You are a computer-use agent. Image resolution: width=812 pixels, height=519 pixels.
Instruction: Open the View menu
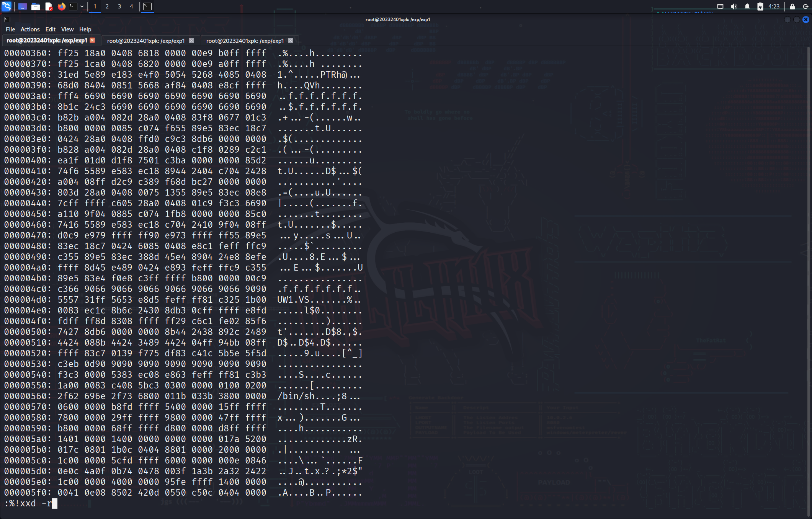67,29
